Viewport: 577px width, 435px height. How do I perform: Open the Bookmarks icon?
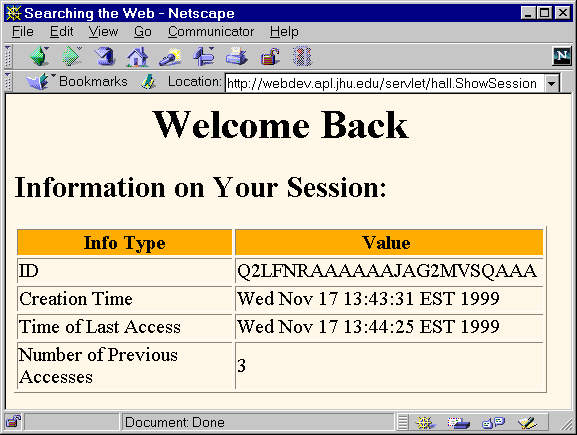[x=38, y=81]
